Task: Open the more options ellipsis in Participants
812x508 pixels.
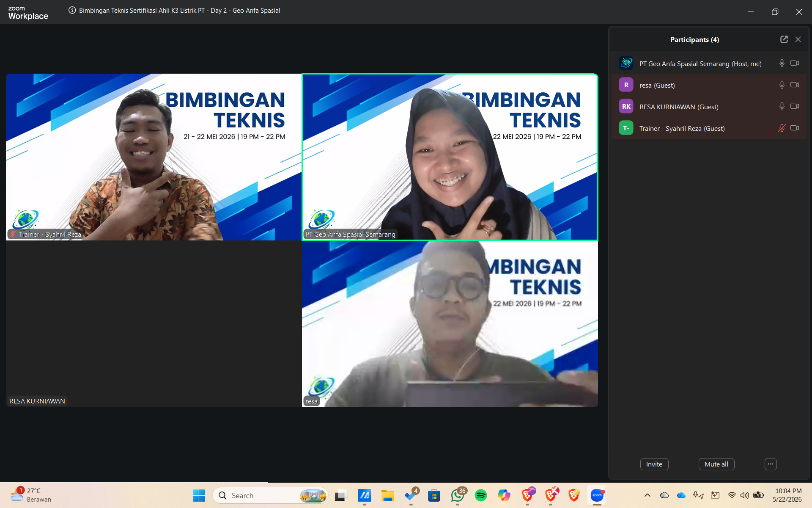Action: tap(771, 464)
